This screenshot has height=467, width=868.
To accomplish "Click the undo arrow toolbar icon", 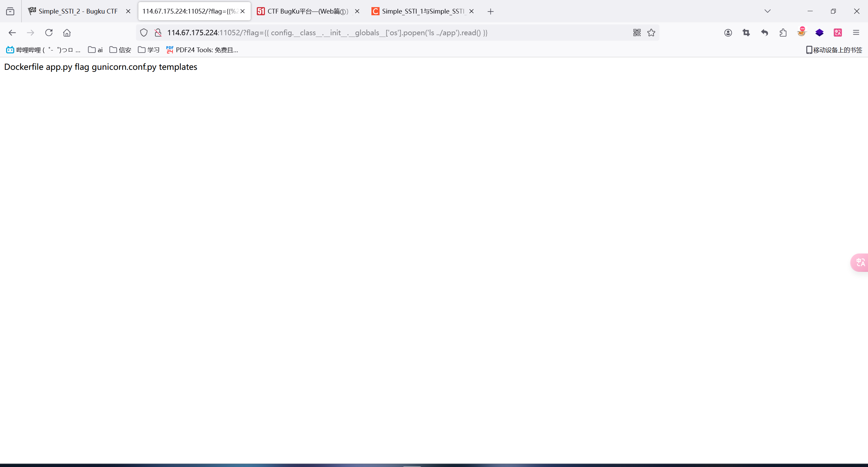I will click(765, 33).
